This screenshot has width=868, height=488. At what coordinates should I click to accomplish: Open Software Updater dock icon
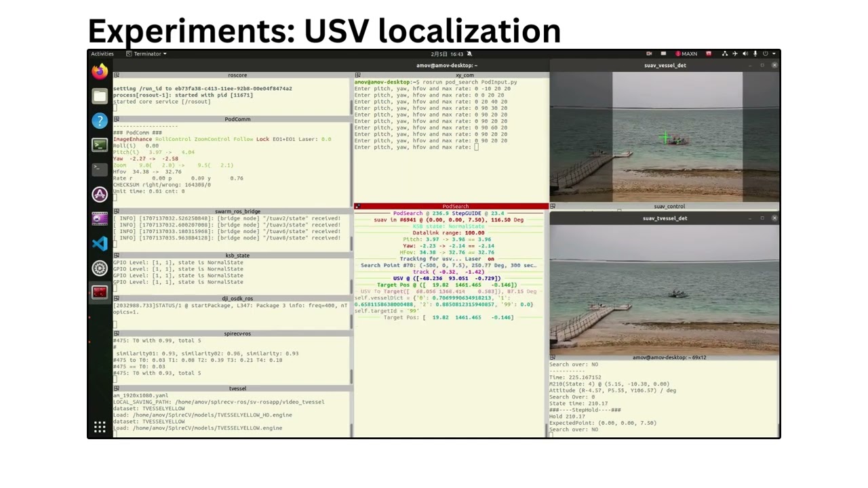tap(100, 195)
